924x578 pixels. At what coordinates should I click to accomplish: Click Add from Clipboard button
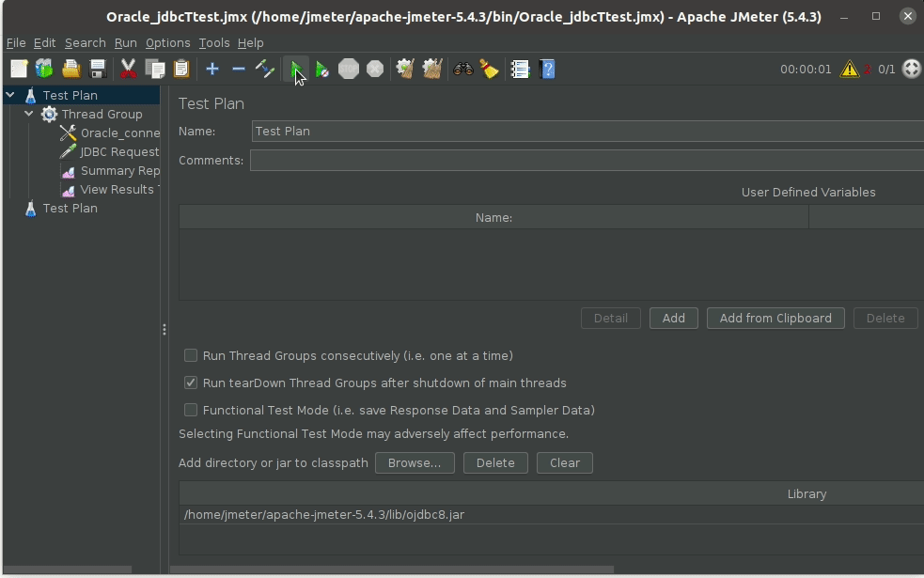point(775,319)
